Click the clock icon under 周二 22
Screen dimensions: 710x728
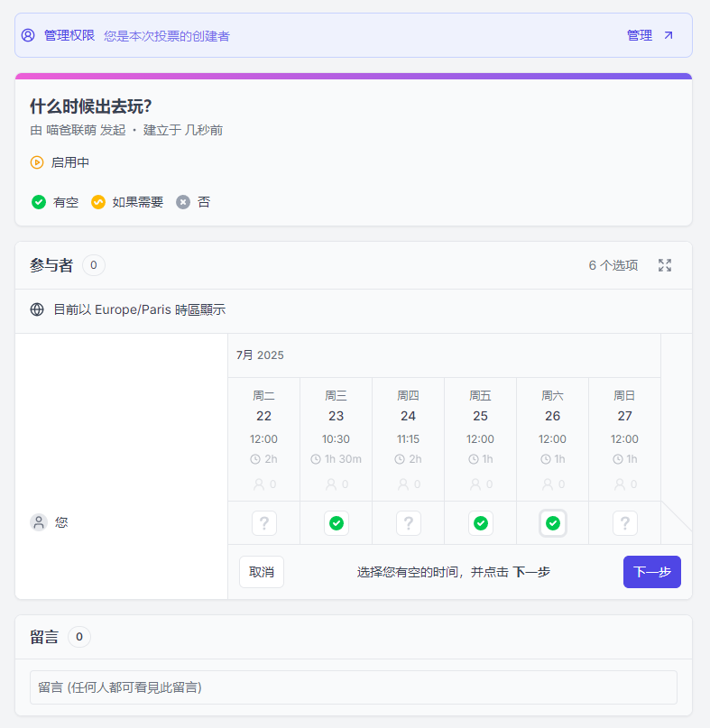point(255,459)
